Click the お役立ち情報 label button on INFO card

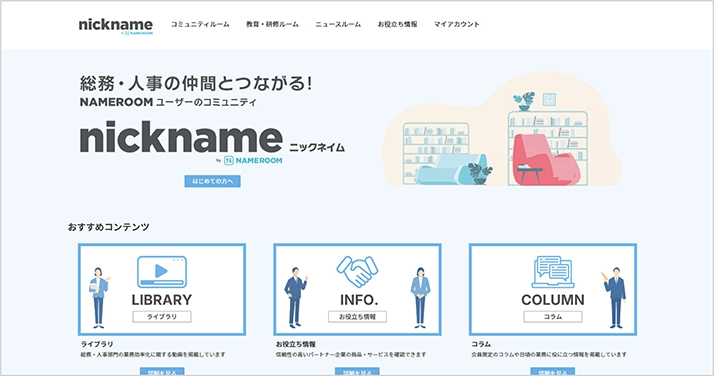tap(357, 317)
